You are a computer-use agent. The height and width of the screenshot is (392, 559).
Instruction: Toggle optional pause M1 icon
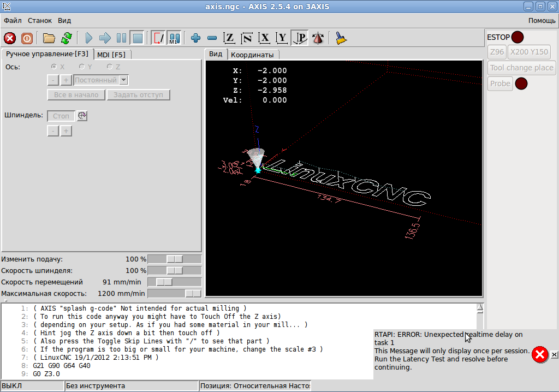click(174, 38)
